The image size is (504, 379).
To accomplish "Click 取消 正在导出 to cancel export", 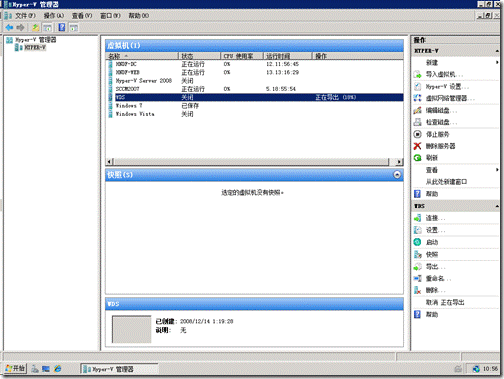I will 445,303.
